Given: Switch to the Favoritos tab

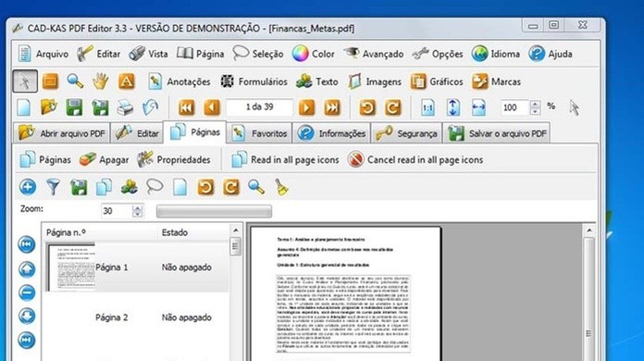Looking at the screenshot, I should coord(259,133).
